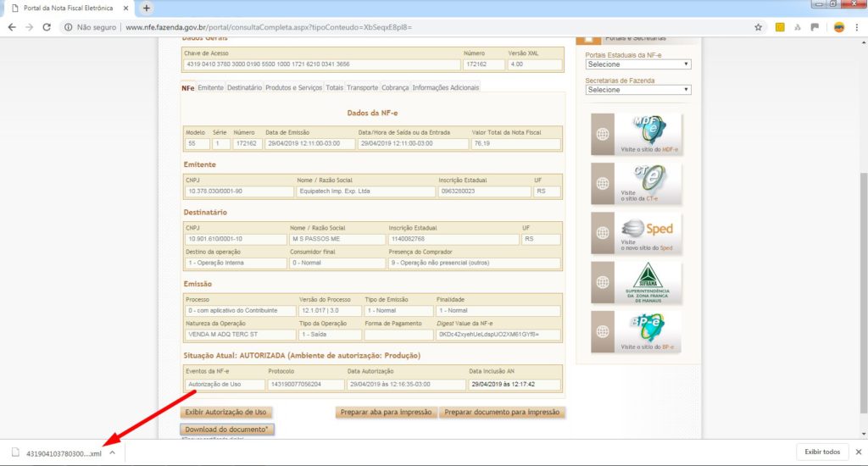Reload the page
Viewport: 868px width, 466px height.
(x=48, y=27)
